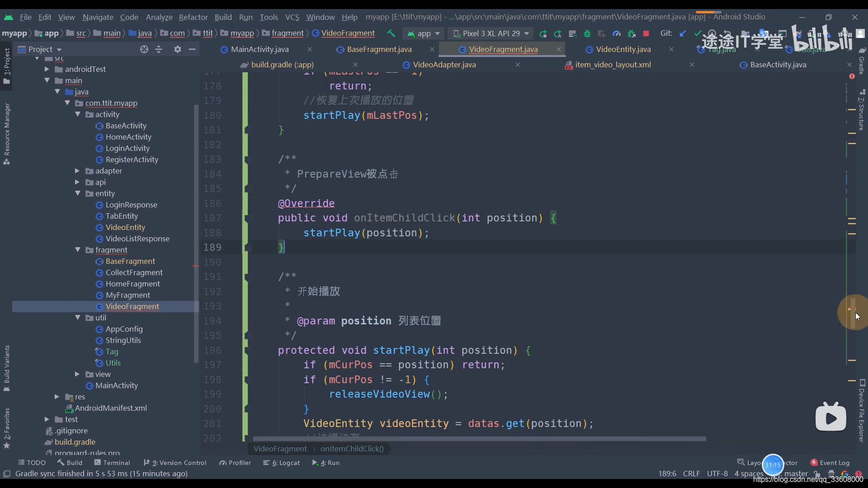Image resolution: width=868 pixels, height=488 pixels.
Task: Collapse the entity package folder
Action: 78,193
